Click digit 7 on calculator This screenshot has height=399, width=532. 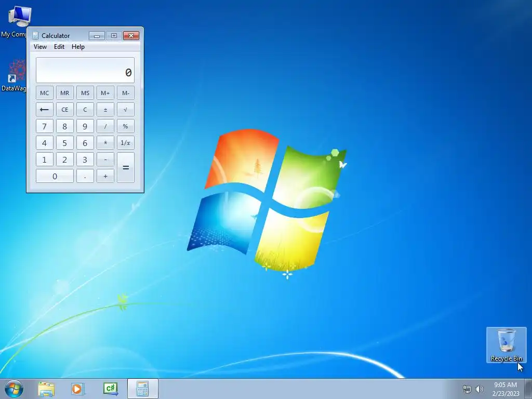pos(45,126)
